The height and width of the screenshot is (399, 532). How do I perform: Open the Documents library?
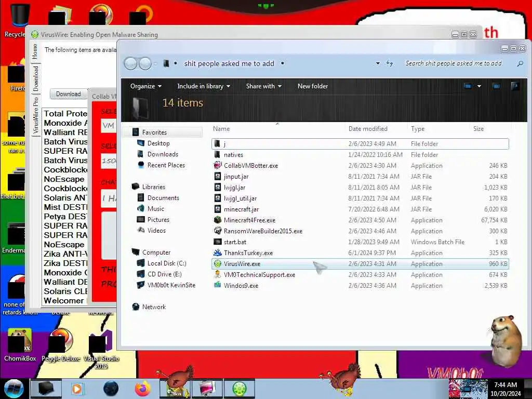pos(163,198)
